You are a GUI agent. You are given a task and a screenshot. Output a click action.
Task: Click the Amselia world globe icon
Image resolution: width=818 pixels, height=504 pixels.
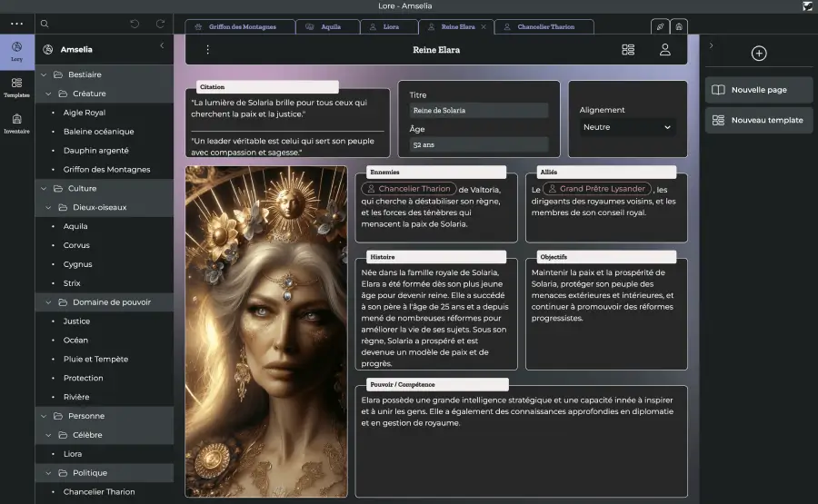click(48, 50)
